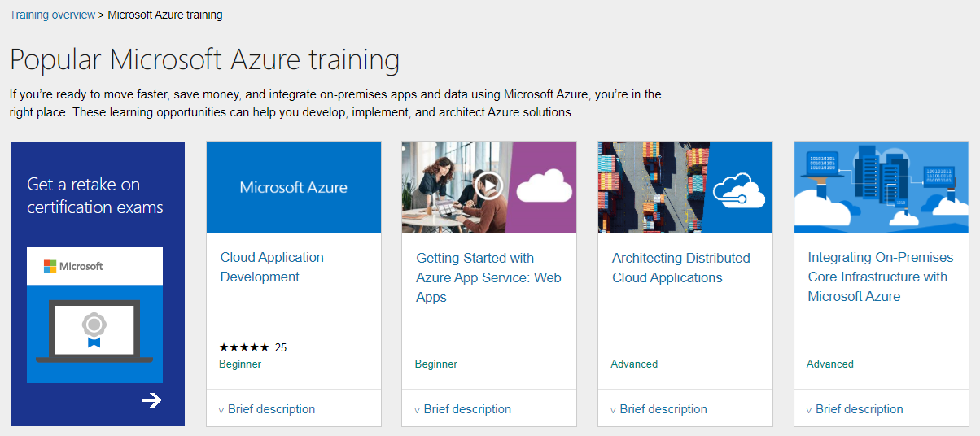Click the Microsoft Azure training breadcrumb text
The height and width of the screenshot is (436, 980).
[165, 15]
